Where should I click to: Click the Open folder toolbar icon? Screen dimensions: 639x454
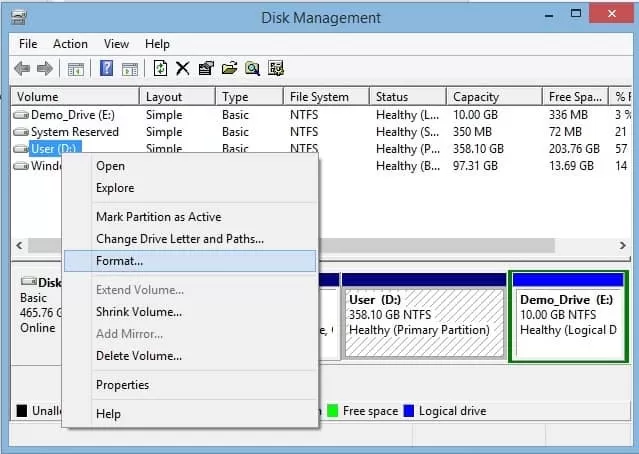pos(229,68)
